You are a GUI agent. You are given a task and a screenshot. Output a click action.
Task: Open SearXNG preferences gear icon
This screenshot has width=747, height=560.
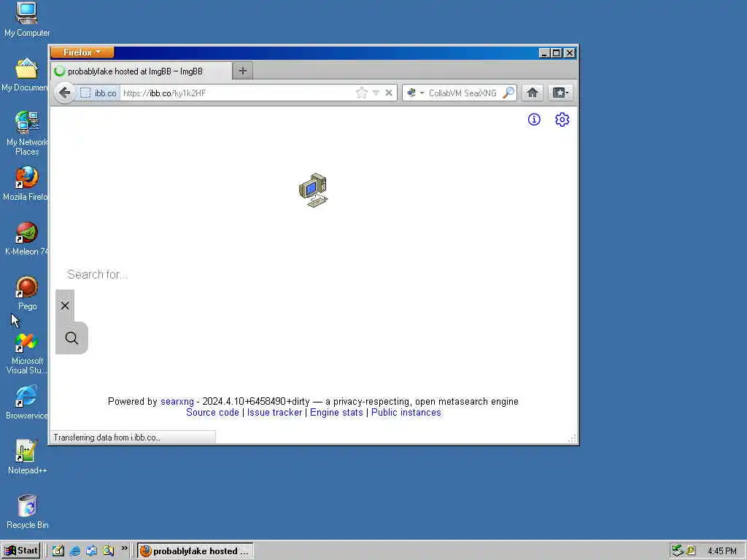(x=562, y=120)
